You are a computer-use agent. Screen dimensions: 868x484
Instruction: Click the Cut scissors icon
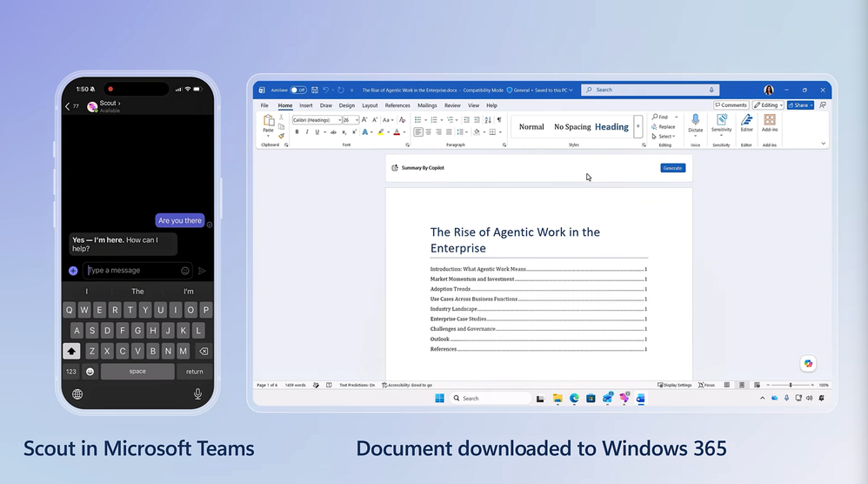pyautogui.click(x=281, y=118)
